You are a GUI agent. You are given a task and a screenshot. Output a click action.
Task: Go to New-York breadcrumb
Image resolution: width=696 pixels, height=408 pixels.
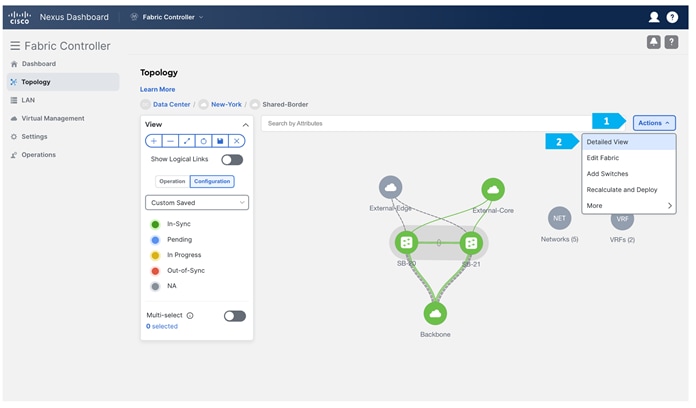pos(226,104)
